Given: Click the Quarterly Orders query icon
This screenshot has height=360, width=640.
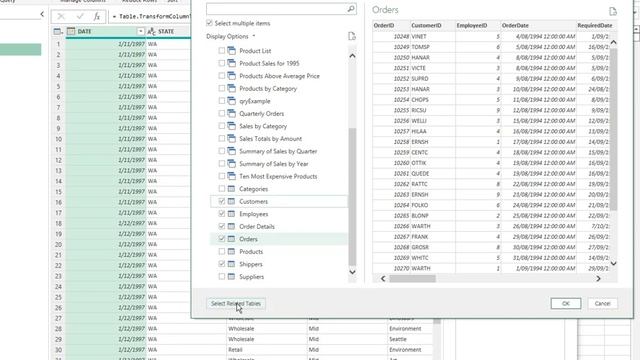Looking at the screenshot, I should pos(231,113).
